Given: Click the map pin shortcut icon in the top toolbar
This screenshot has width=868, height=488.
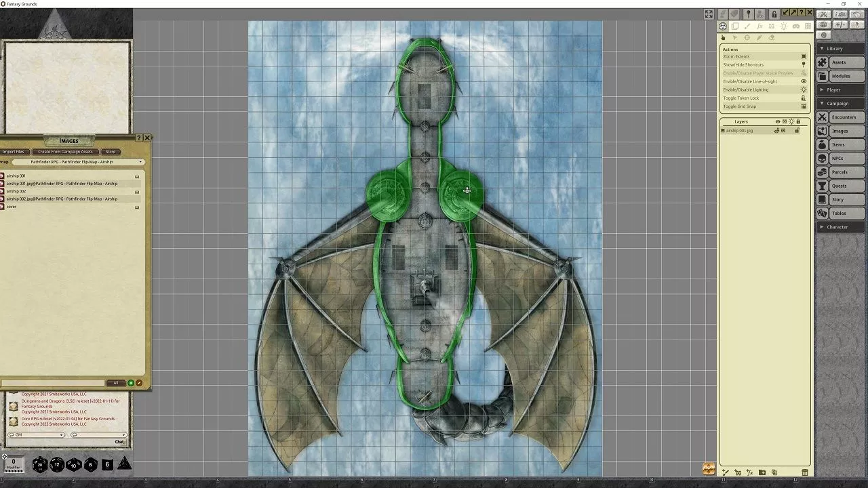Looking at the screenshot, I should point(748,14).
